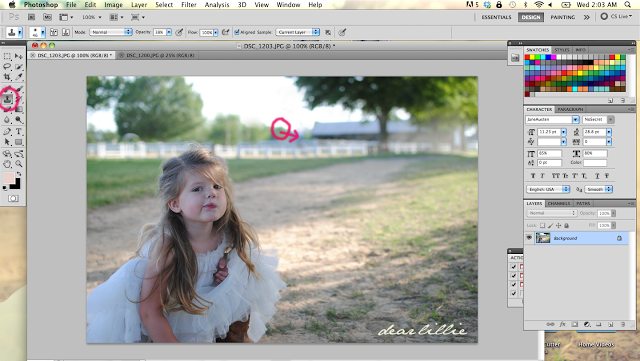This screenshot has width=640, height=361.
Task: Toggle first action item checkmark
Action: pyautogui.click(x=513, y=267)
